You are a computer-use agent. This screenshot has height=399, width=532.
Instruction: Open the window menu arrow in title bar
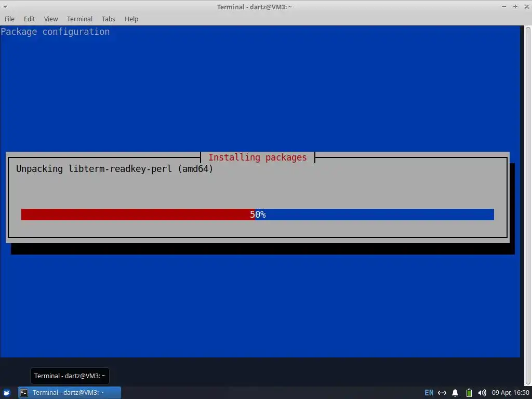click(5, 6)
